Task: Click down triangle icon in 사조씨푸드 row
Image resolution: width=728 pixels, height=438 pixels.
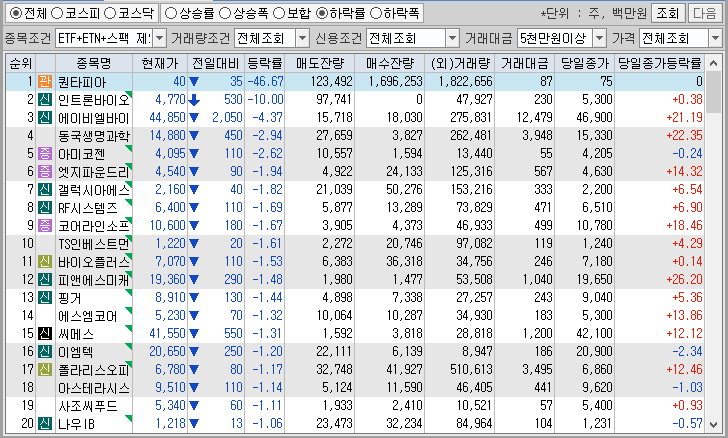Action: tap(194, 406)
